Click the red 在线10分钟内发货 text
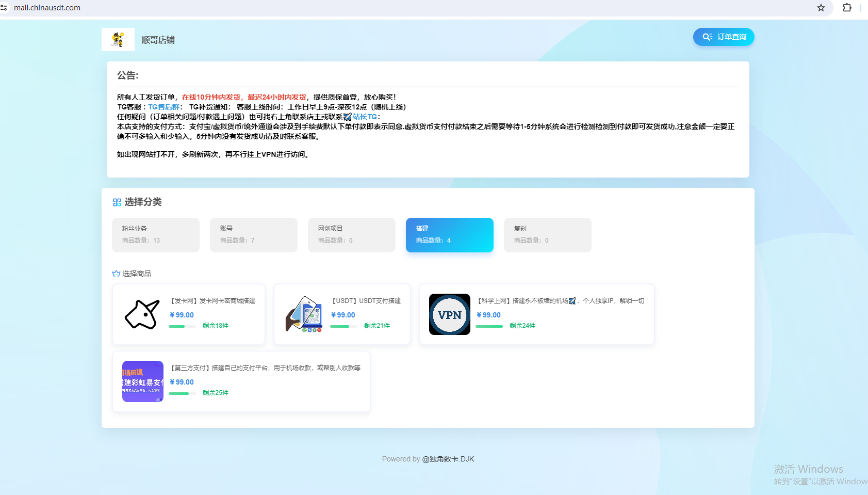Screen dimensions: 868x495 (211, 97)
